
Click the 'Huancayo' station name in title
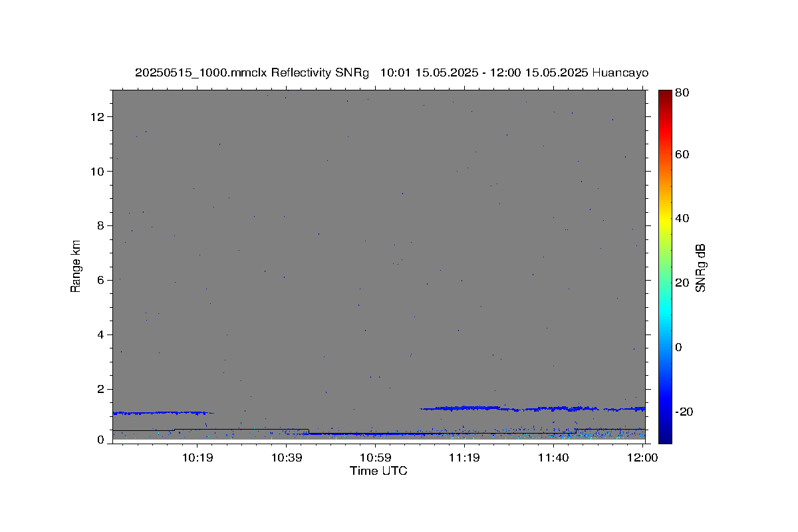click(x=619, y=73)
